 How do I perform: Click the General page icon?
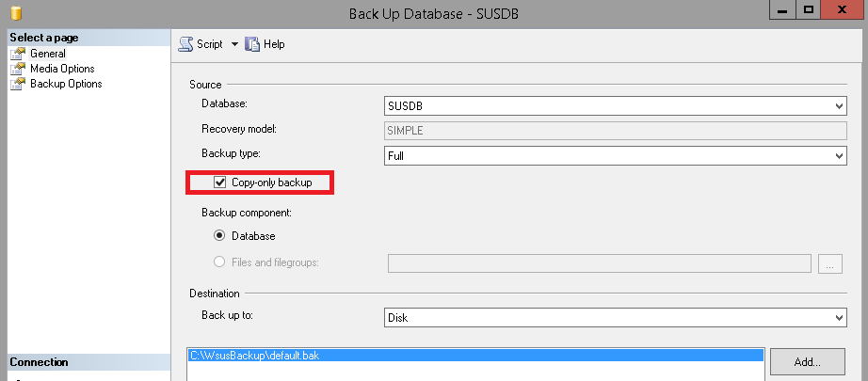18,54
